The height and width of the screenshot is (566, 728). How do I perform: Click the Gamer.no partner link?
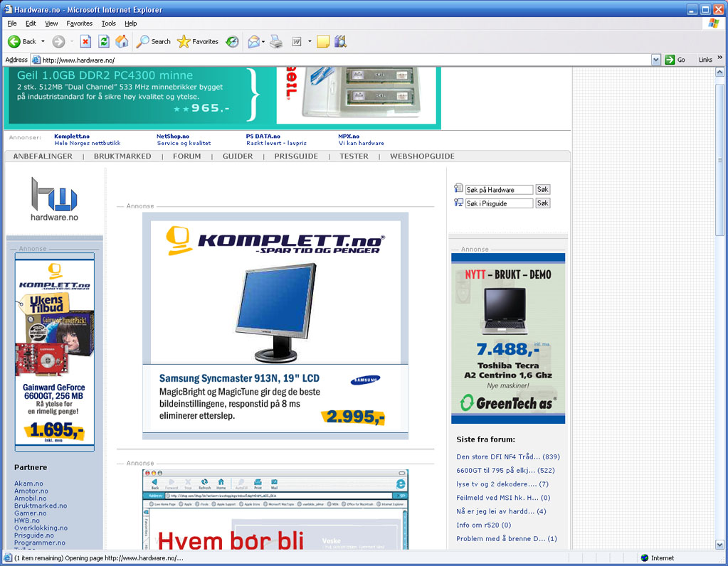coord(31,513)
